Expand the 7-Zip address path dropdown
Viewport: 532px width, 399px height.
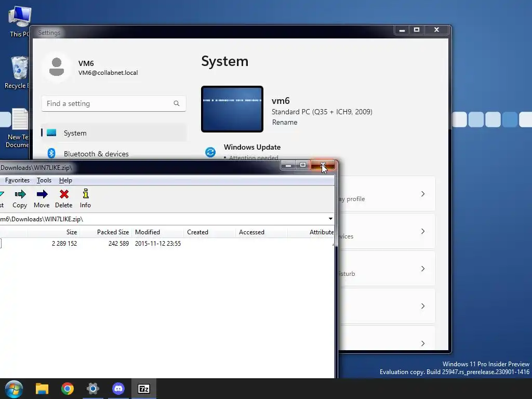(x=330, y=219)
